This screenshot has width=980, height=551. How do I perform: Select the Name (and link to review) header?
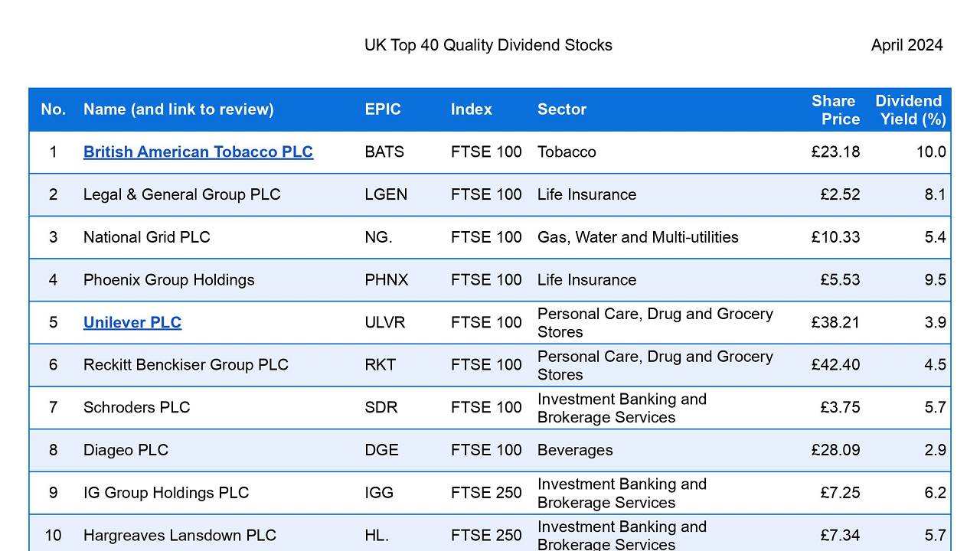pos(178,109)
